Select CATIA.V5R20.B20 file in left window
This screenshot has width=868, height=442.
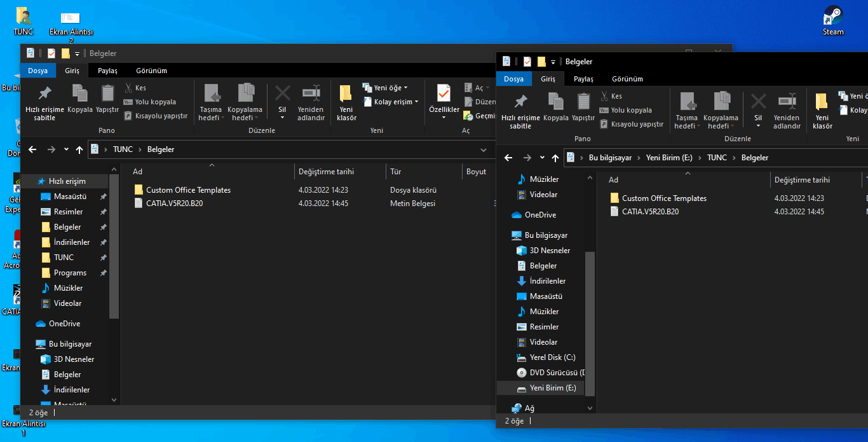(x=174, y=204)
